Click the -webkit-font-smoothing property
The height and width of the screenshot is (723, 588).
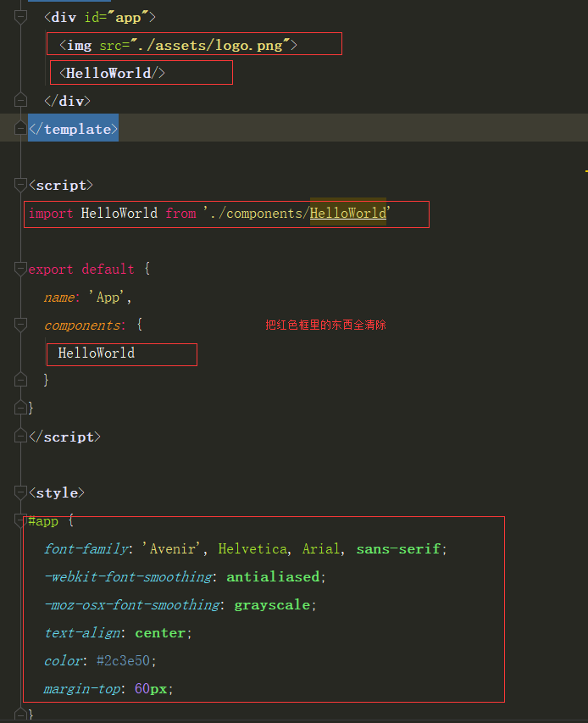point(128,577)
